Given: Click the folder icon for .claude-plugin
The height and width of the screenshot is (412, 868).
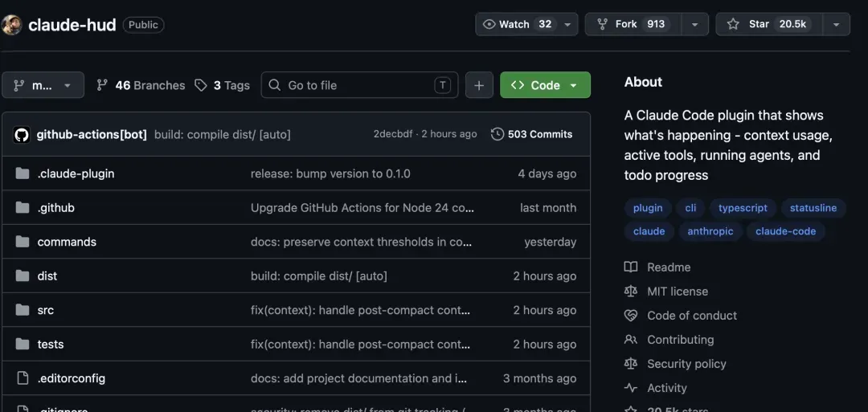Looking at the screenshot, I should click(x=23, y=173).
